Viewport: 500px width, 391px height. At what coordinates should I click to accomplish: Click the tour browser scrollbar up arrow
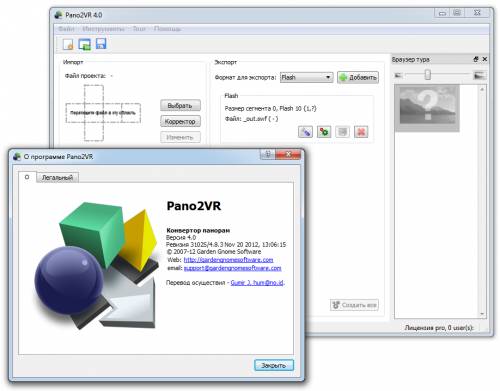coord(482,89)
